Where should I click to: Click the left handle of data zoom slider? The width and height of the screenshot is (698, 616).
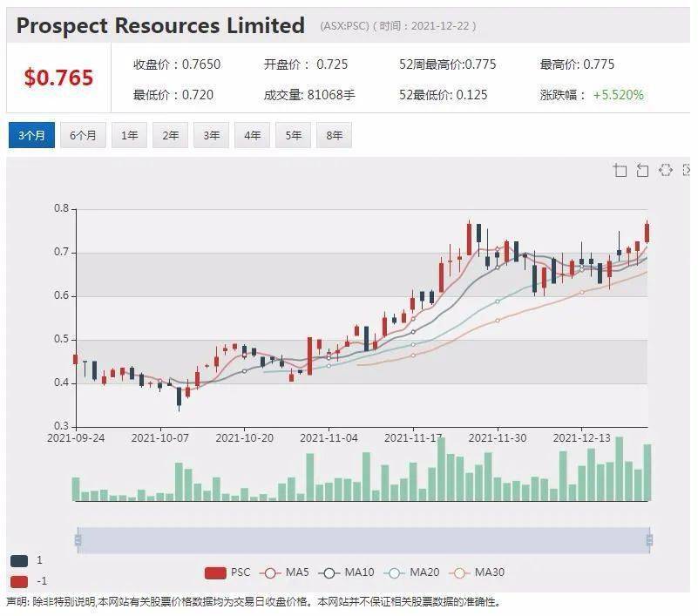78,540
